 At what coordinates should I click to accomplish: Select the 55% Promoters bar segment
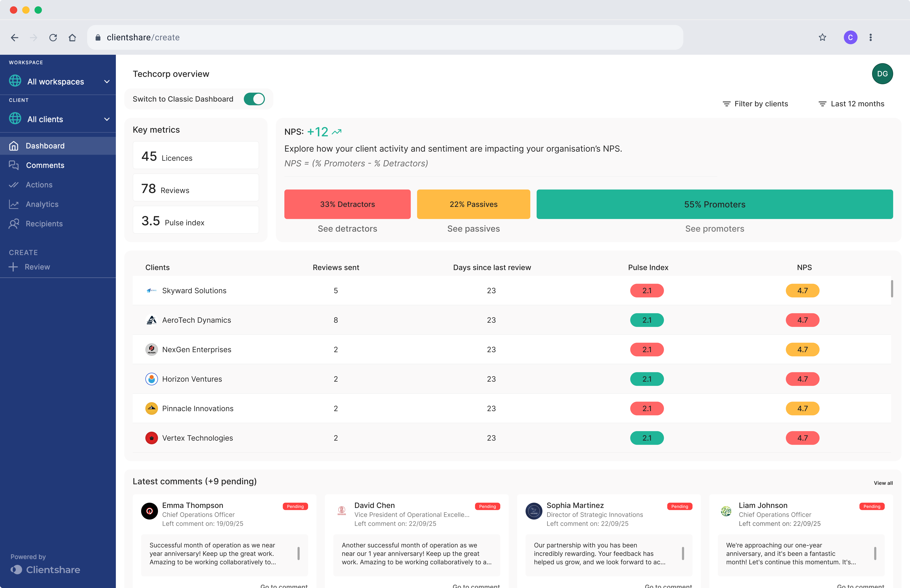[x=714, y=204]
